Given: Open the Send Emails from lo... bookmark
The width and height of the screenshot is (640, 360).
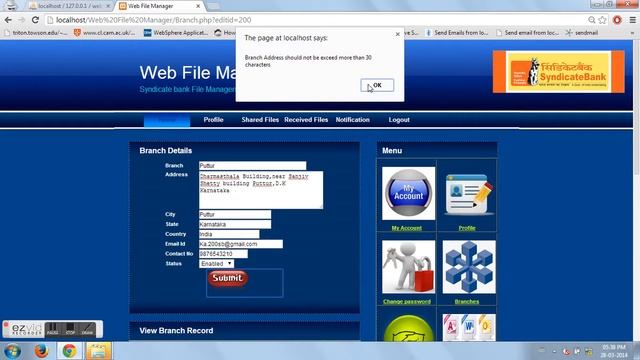Looking at the screenshot, I should pos(457,33).
